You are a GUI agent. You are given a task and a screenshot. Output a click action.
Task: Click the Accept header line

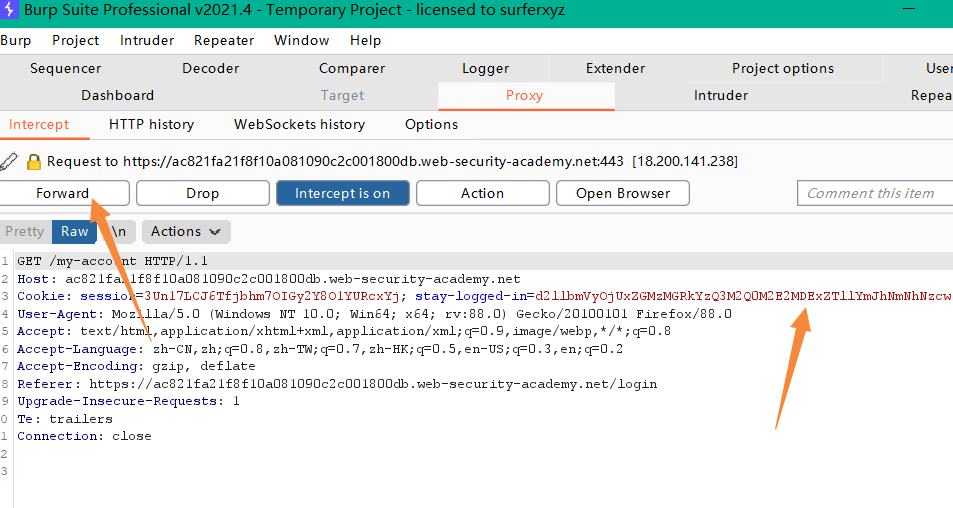pos(344,331)
